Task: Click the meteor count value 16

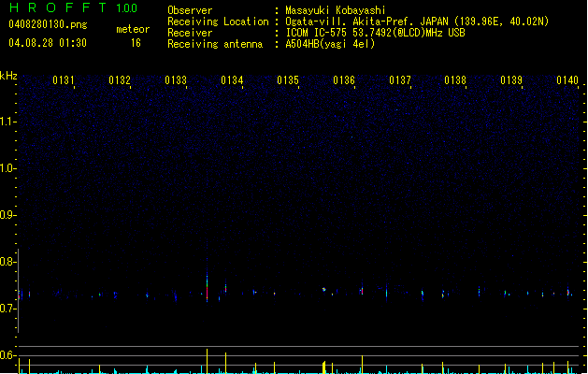Action: coord(136,43)
